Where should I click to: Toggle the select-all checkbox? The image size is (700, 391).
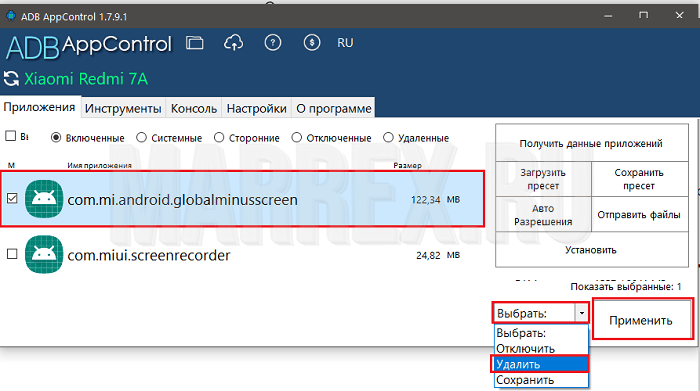[11, 136]
